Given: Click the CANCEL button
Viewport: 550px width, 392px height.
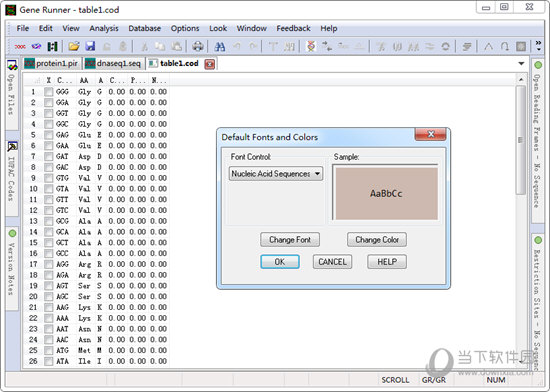Looking at the screenshot, I should coord(332,262).
